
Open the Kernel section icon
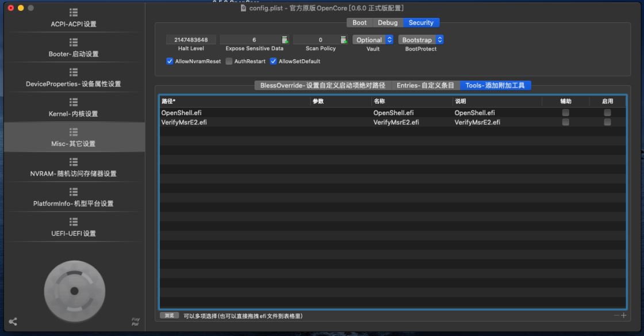tap(73, 102)
